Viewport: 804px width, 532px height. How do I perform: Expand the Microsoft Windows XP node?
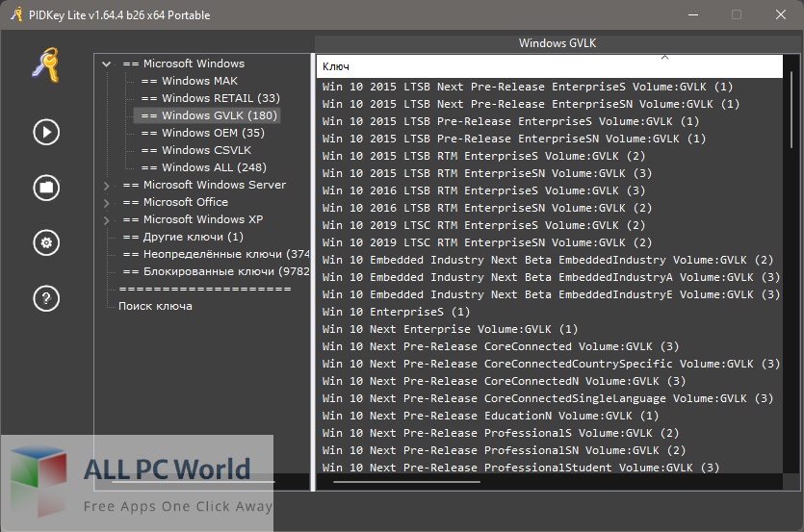click(106, 220)
